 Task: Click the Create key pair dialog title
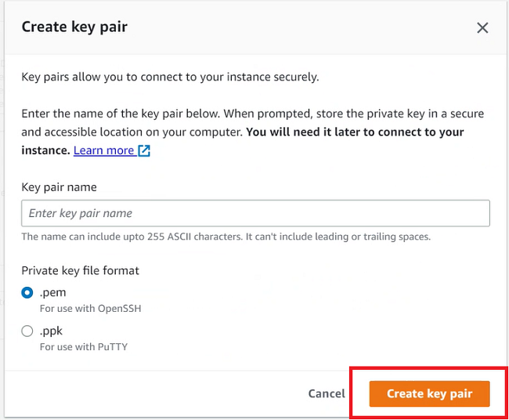click(74, 27)
